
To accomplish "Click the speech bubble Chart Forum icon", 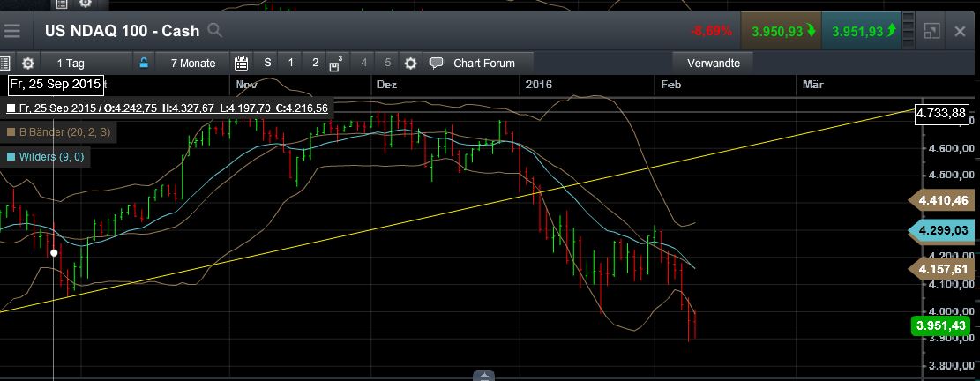I will [x=437, y=63].
